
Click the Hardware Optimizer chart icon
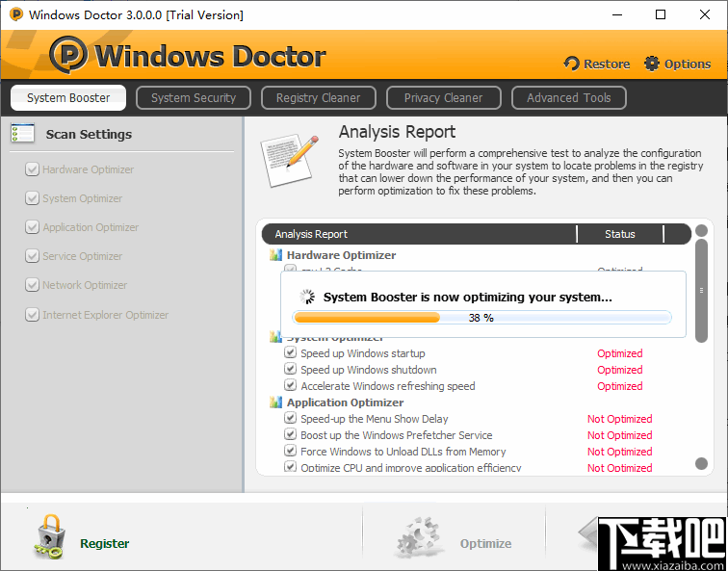275,255
